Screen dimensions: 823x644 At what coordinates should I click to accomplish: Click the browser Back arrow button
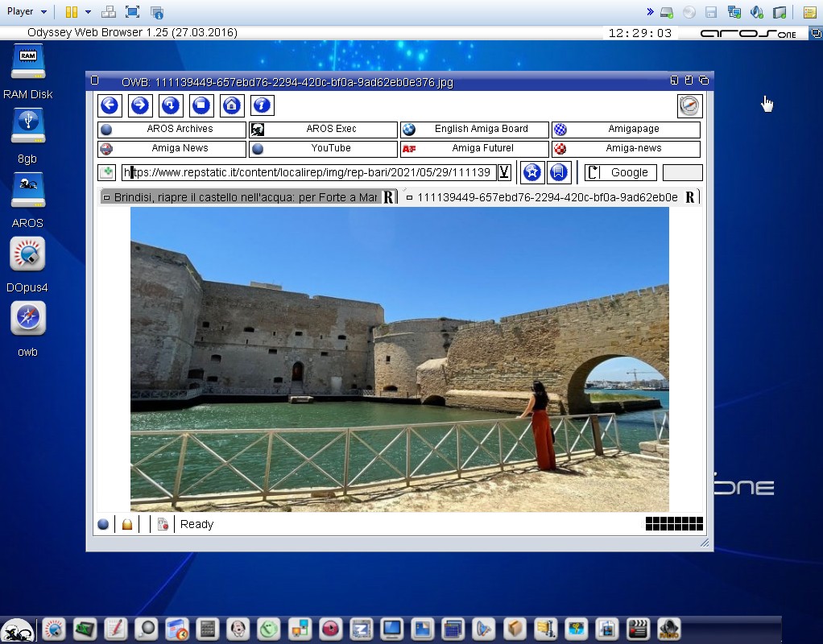pos(110,105)
